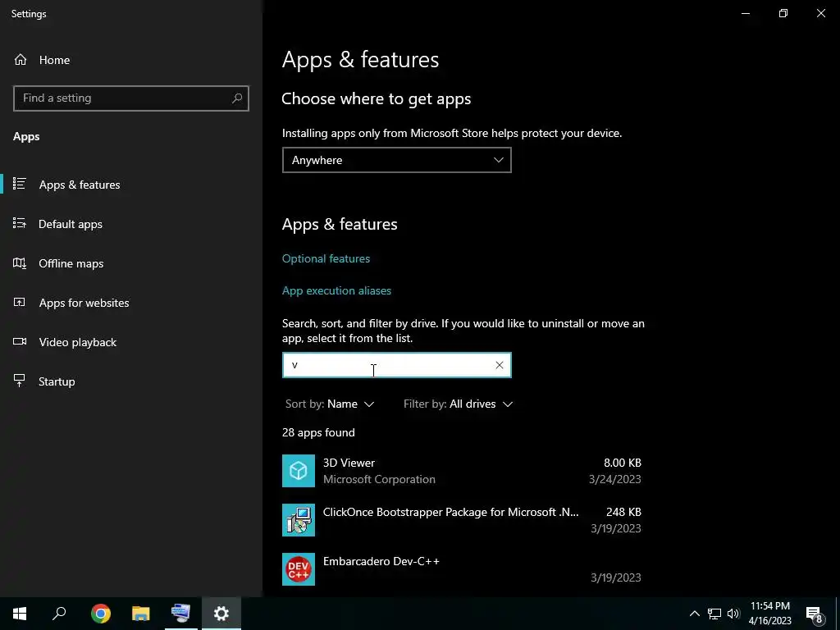The height and width of the screenshot is (630, 840).
Task: Click Video playback sidebar icon
Action: (20, 342)
